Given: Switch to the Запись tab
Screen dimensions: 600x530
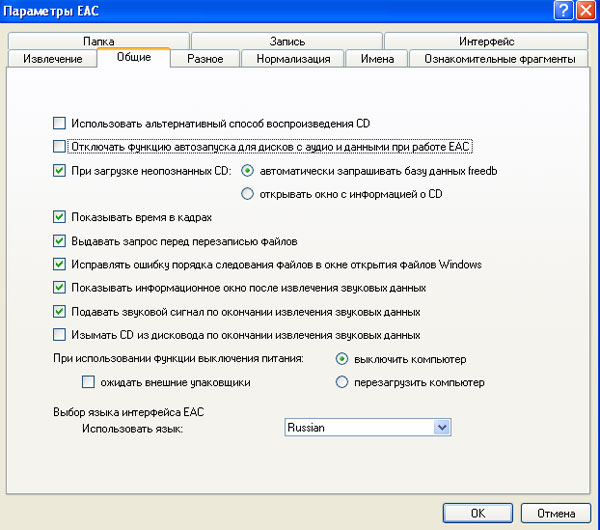Looking at the screenshot, I should pos(287,42).
